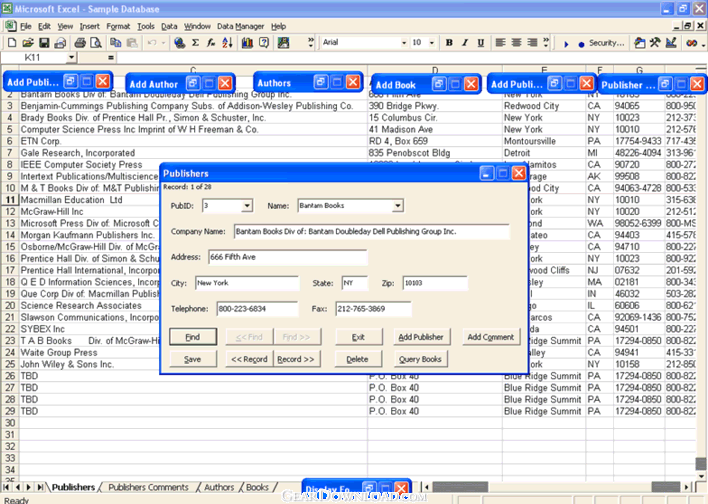Expand More Buttons on Formatting toolbar

(x=546, y=42)
